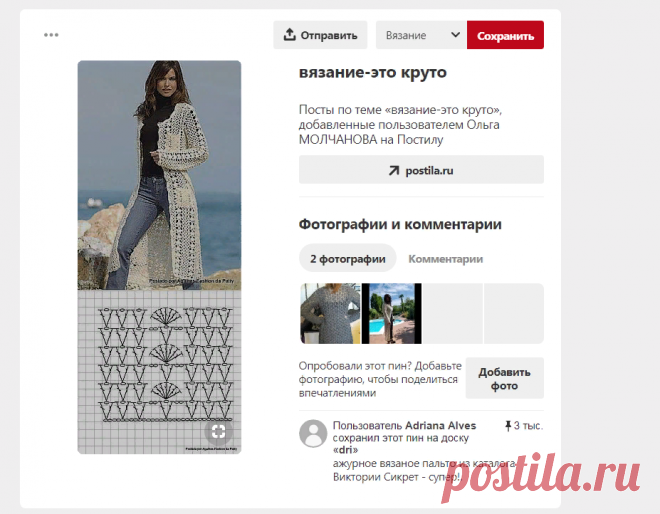Expand the Вязание board dropdown
The width and height of the screenshot is (660, 514).
421,35
